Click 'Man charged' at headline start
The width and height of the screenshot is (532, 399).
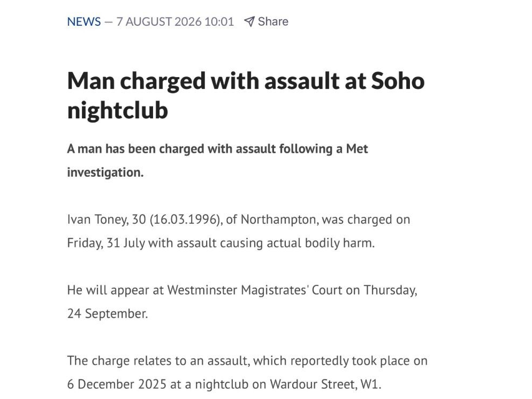pyautogui.click(x=136, y=81)
